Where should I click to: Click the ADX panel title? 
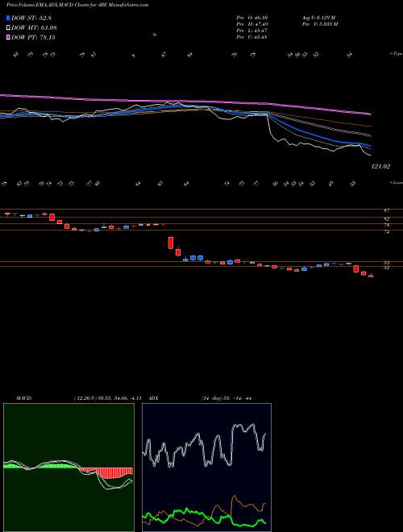154,397
